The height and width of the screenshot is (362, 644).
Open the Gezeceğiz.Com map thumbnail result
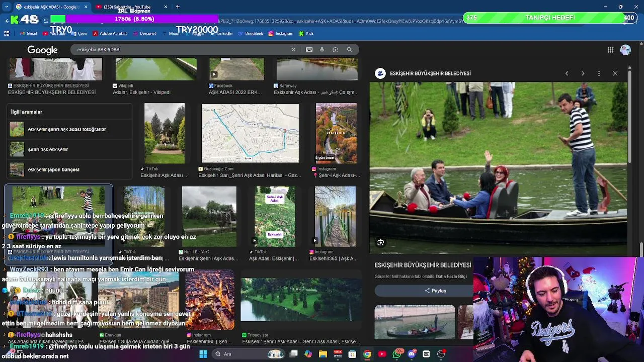(250, 133)
